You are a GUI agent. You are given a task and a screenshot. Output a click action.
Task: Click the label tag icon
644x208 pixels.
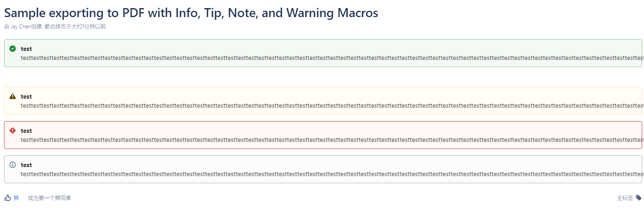639,198
